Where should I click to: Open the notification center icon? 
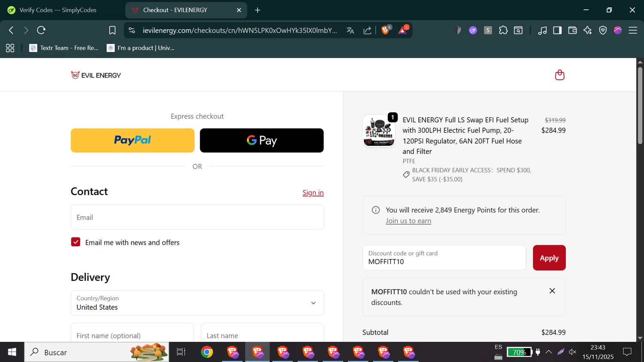click(627, 352)
